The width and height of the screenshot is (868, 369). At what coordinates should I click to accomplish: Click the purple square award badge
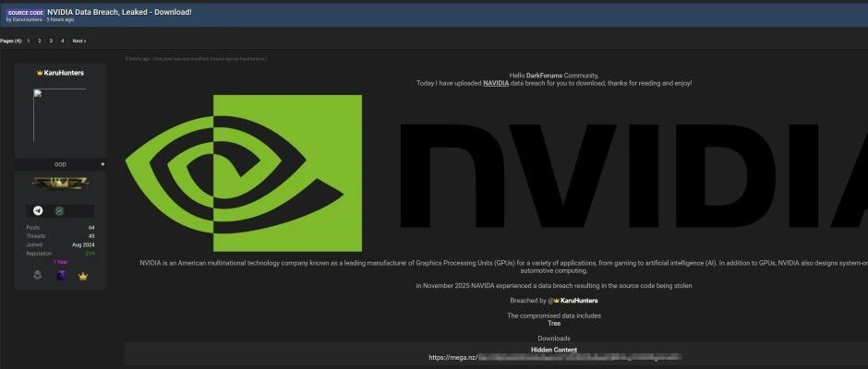61,275
